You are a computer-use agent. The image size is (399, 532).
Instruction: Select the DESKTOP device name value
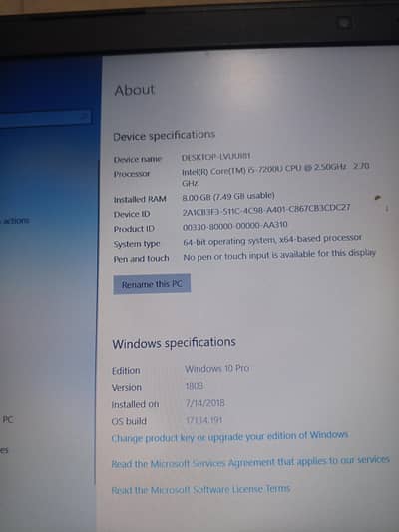215,157
